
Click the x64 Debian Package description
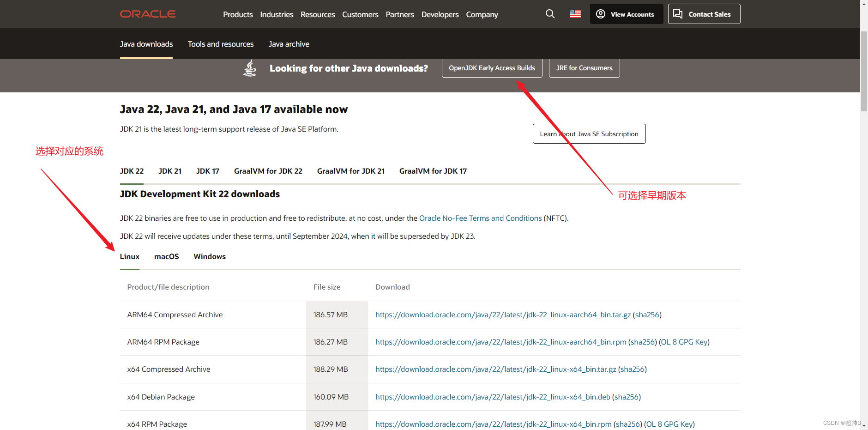161,397
